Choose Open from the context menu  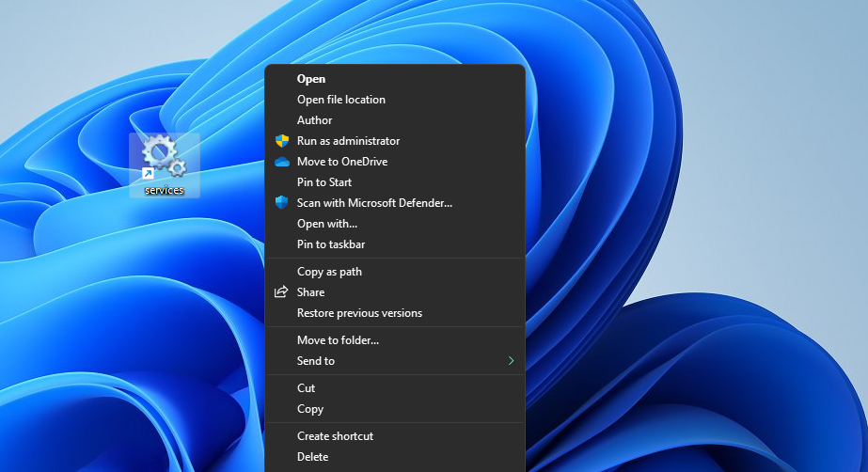[x=311, y=79]
